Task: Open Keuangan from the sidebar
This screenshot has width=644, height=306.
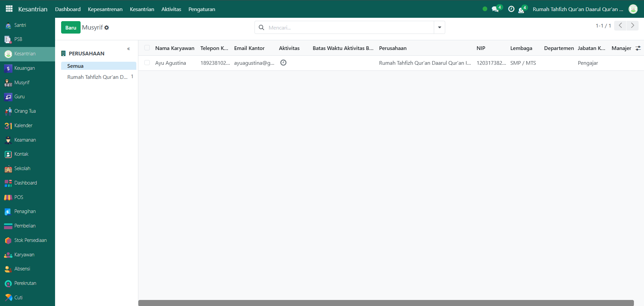Action: coord(24,68)
